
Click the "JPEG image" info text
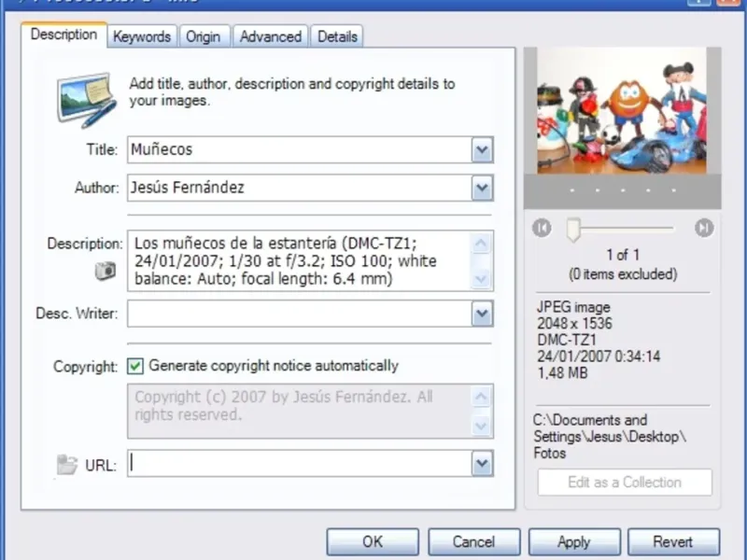coord(573,307)
